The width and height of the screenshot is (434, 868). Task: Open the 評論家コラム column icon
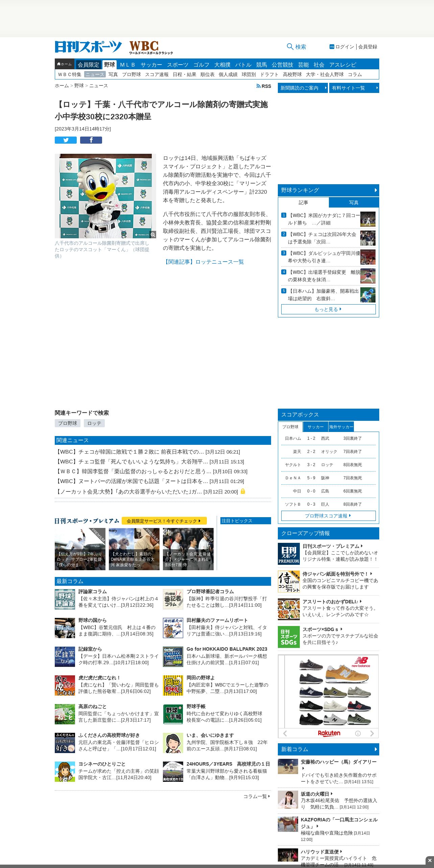tap(65, 599)
